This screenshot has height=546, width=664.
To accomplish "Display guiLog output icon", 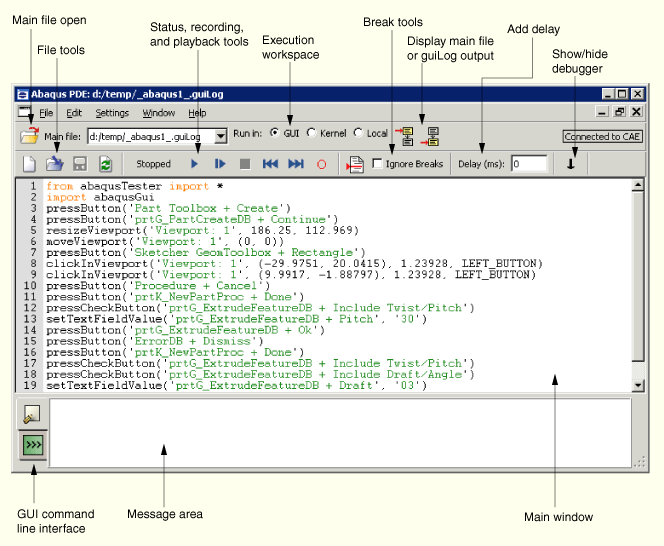I will pyautogui.click(x=431, y=136).
